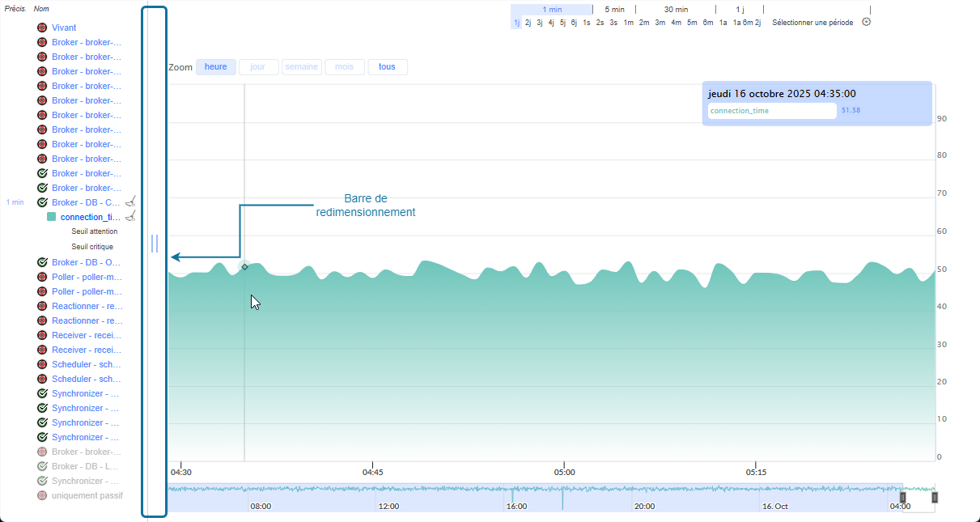Grab the resize bar handle icon
The height and width of the screenshot is (522, 980).
(x=155, y=244)
